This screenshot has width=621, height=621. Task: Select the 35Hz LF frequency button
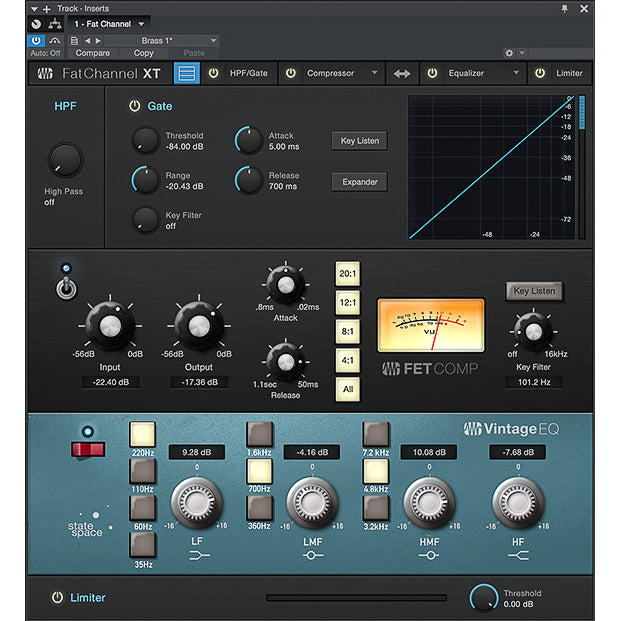pos(143,545)
